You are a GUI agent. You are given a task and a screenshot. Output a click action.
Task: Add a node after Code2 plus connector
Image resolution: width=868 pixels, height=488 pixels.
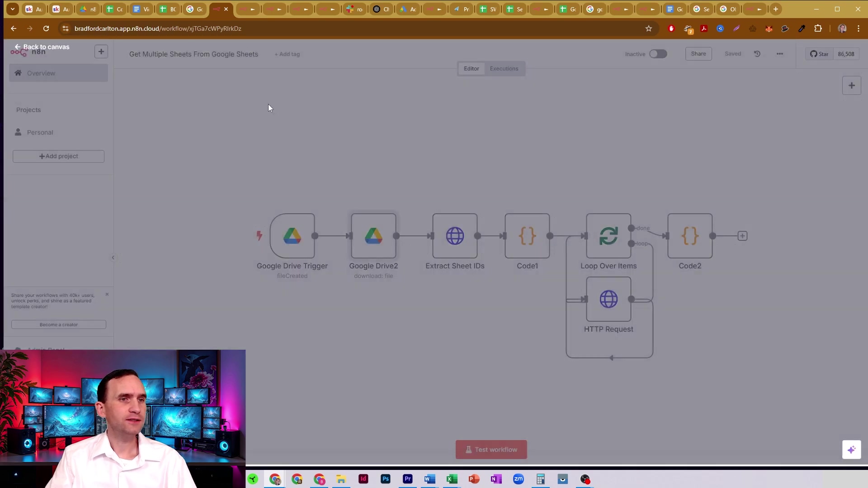click(742, 236)
